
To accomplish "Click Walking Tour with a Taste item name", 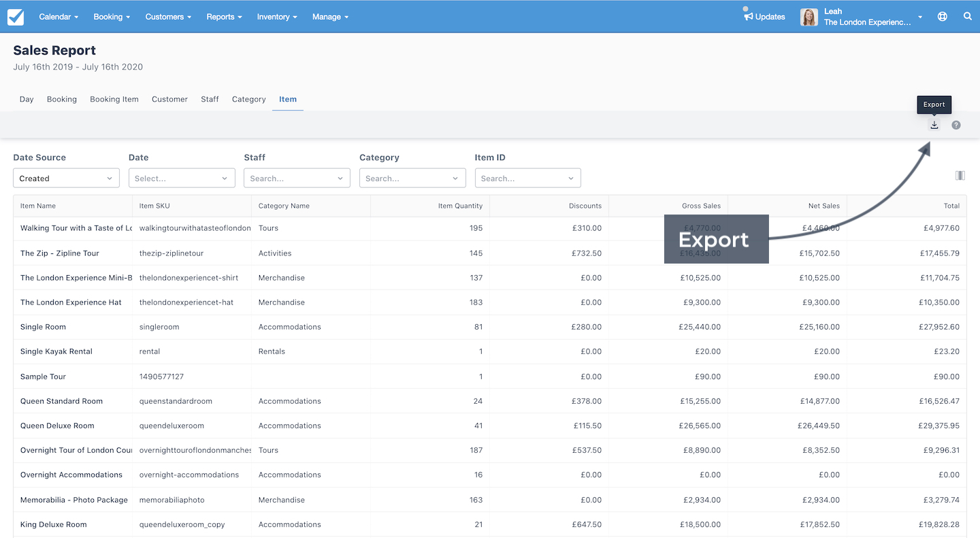I will [x=76, y=228].
